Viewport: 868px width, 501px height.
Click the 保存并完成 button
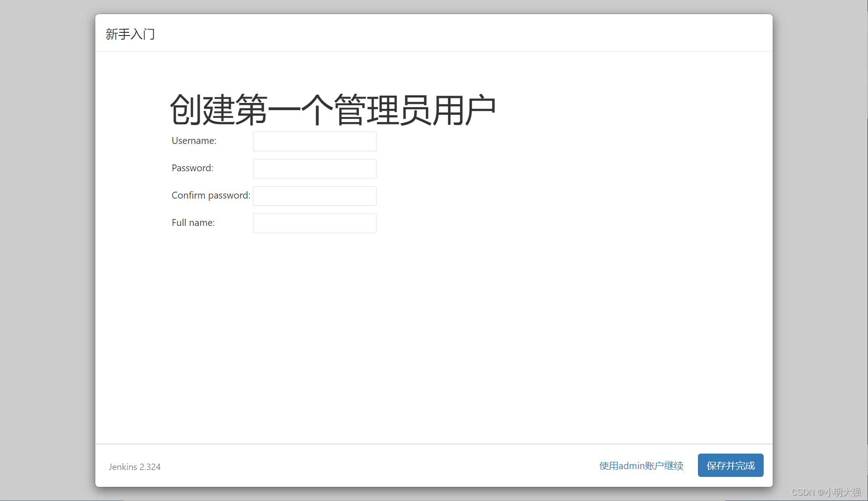point(730,465)
